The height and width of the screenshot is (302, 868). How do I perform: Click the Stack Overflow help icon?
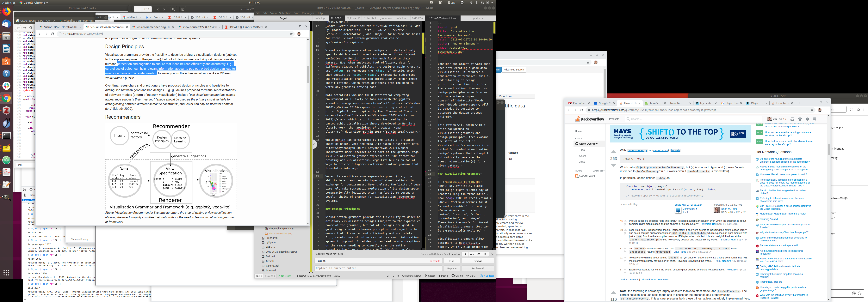click(x=807, y=119)
